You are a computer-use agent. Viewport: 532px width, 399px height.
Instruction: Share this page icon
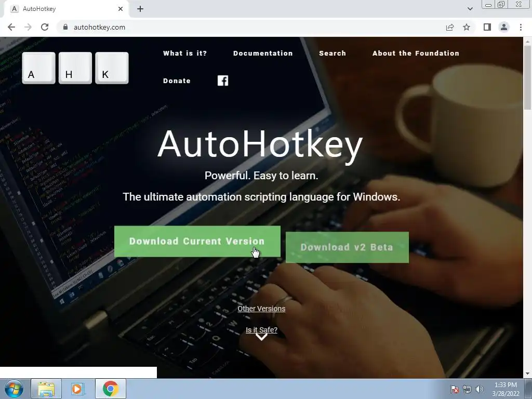[450, 27]
